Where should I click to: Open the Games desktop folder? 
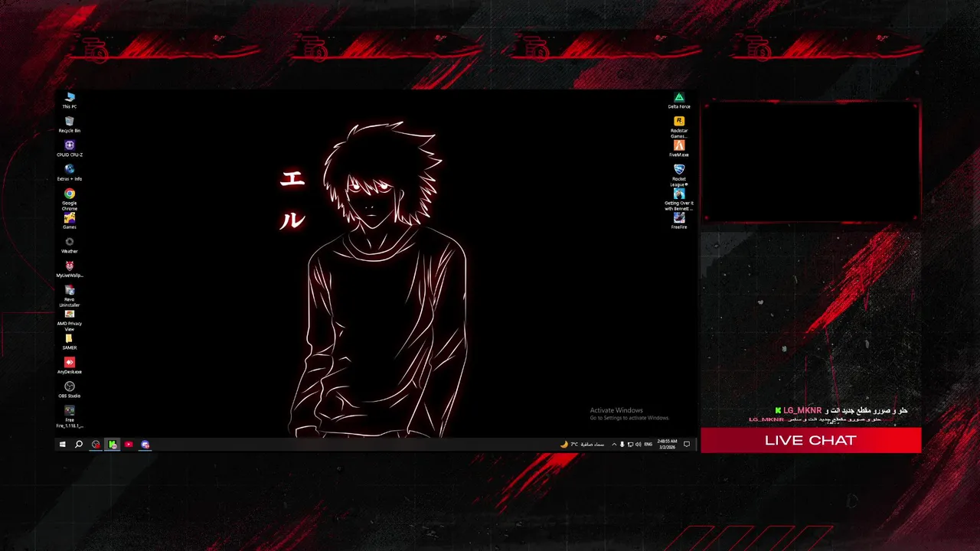click(70, 221)
